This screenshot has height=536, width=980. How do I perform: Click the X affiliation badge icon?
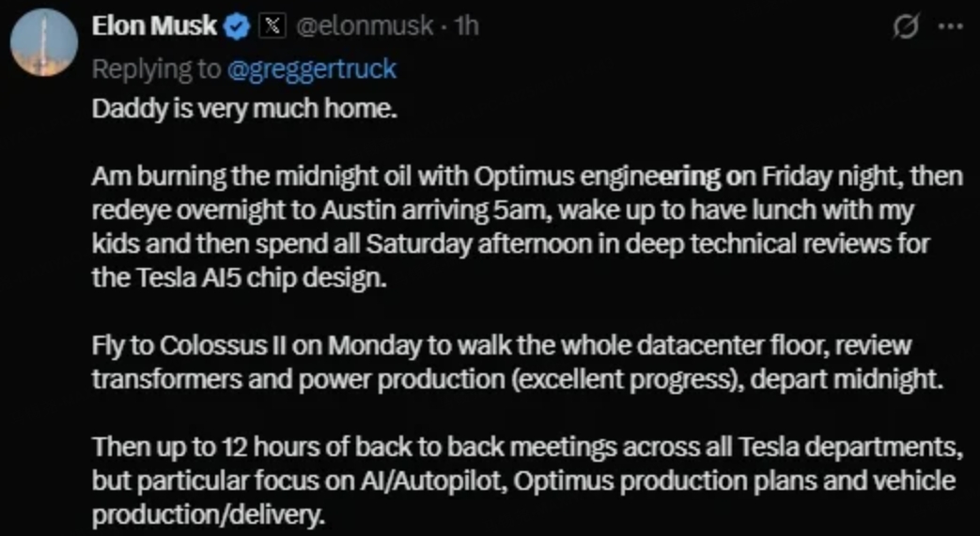[272, 26]
